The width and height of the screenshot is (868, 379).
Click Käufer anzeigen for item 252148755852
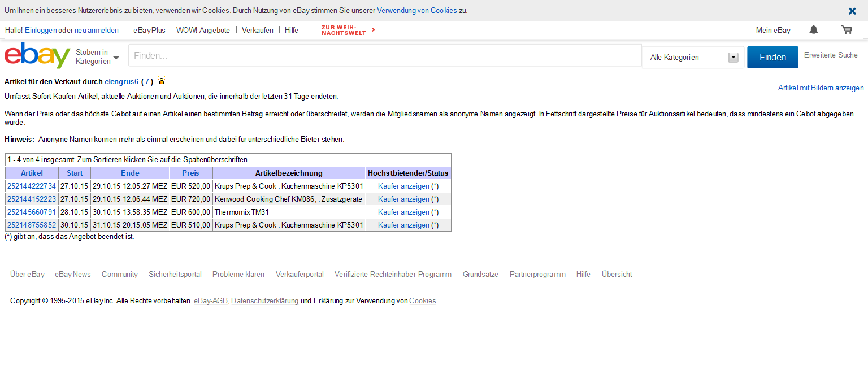coord(403,225)
